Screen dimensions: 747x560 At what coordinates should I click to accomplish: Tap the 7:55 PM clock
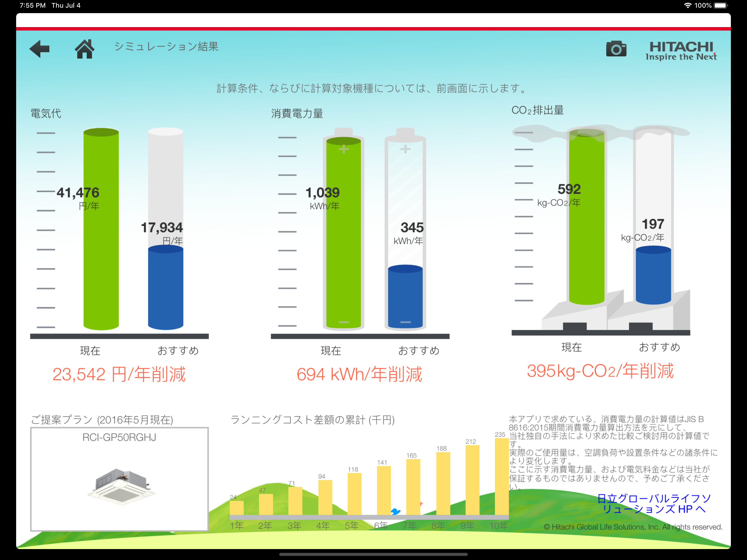coord(33,5)
